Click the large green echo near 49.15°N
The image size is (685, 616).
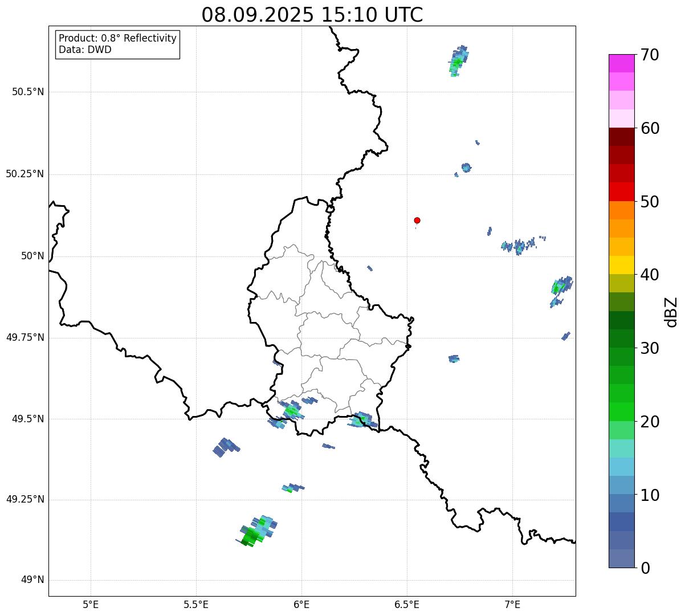252,535
